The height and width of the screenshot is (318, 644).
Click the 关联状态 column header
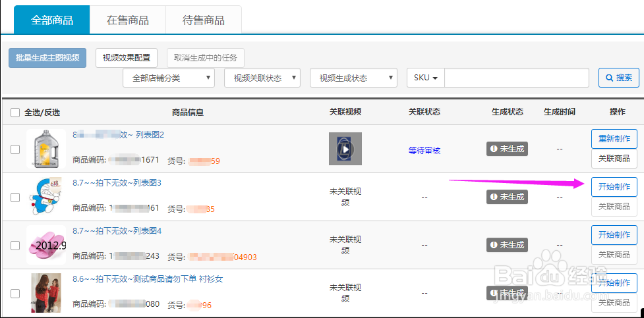pos(424,112)
